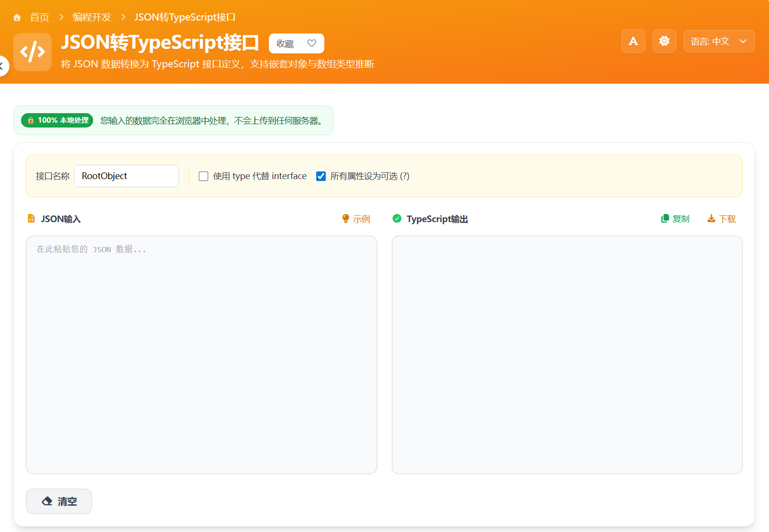
Task: Click the heart favorite icon
Action: (311, 43)
